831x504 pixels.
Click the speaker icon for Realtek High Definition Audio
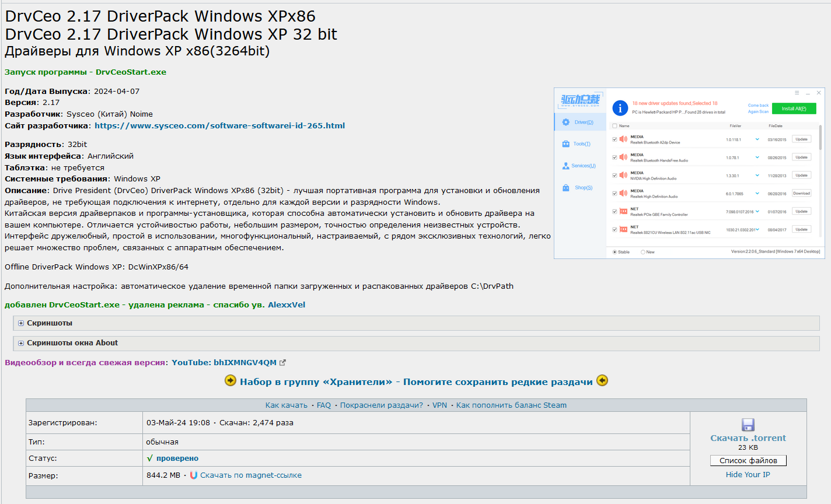[623, 194]
